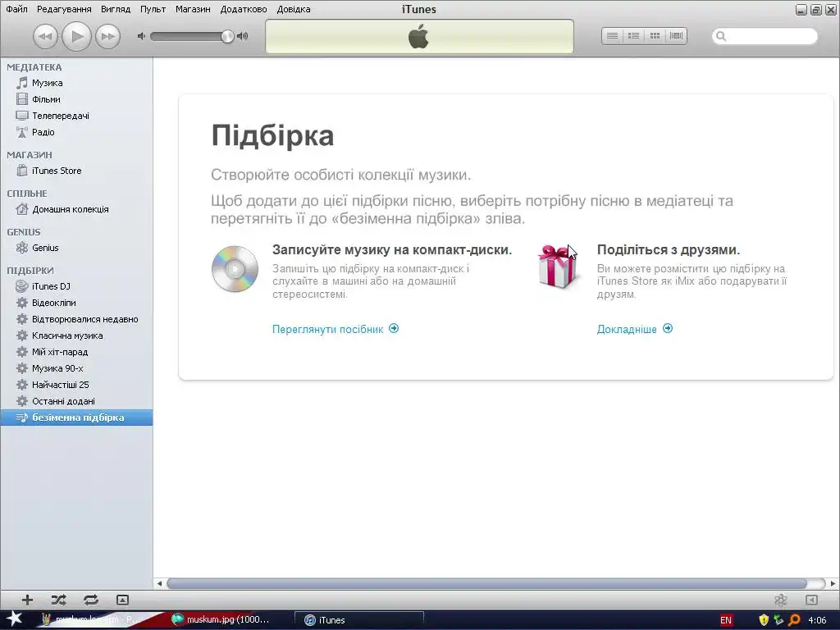Click the magnifier tray icon
Screen dimensions: 840x630
pos(794,620)
